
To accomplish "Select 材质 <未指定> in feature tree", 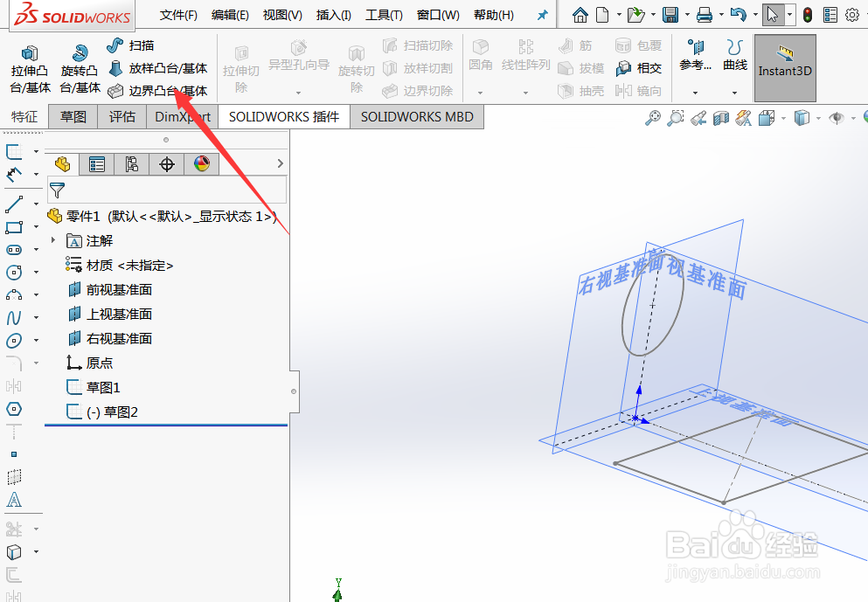I will (120, 266).
